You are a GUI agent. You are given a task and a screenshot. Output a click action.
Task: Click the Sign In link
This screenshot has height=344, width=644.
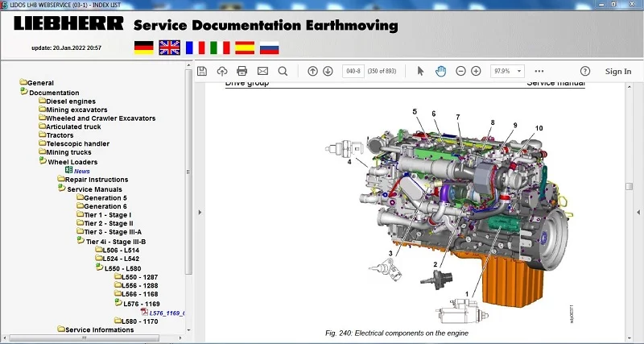[618, 71]
